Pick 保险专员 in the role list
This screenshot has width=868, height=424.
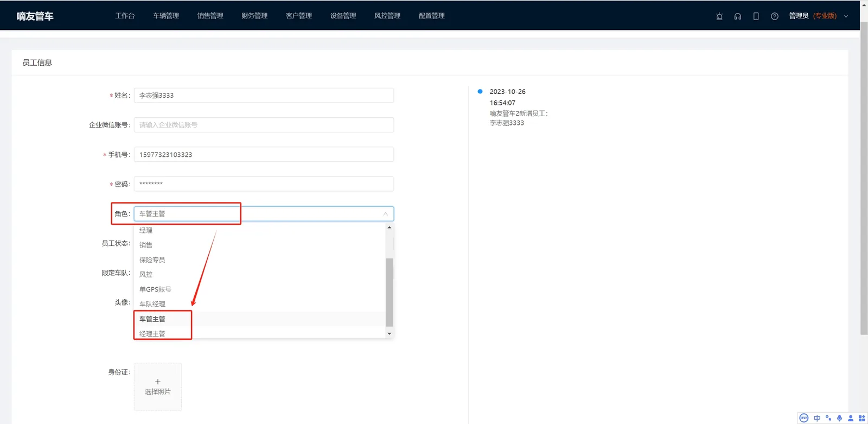click(259, 260)
